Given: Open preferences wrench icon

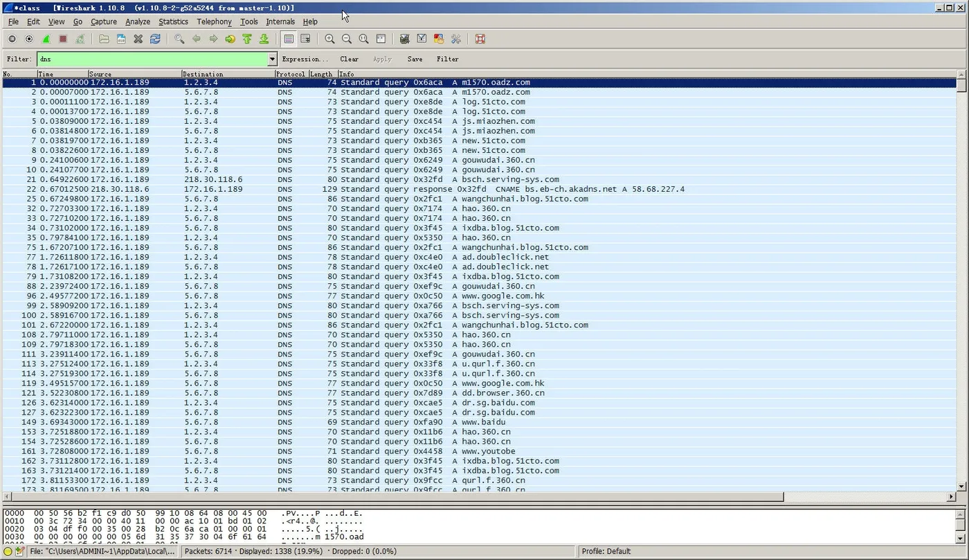Looking at the screenshot, I should [455, 39].
